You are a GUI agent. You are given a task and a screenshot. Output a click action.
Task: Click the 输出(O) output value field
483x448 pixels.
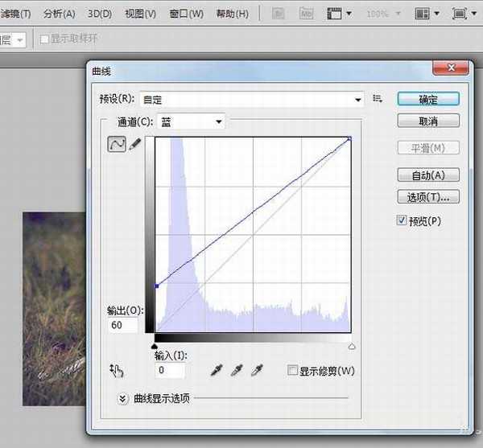click(x=122, y=325)
